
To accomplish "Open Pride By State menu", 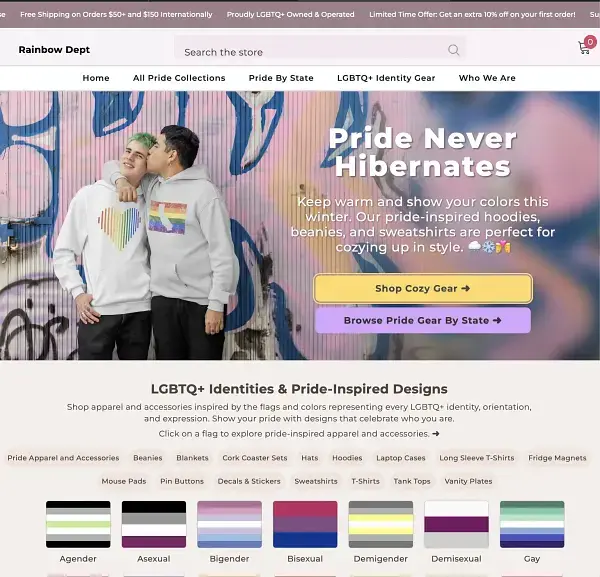I will coord(281,78).
